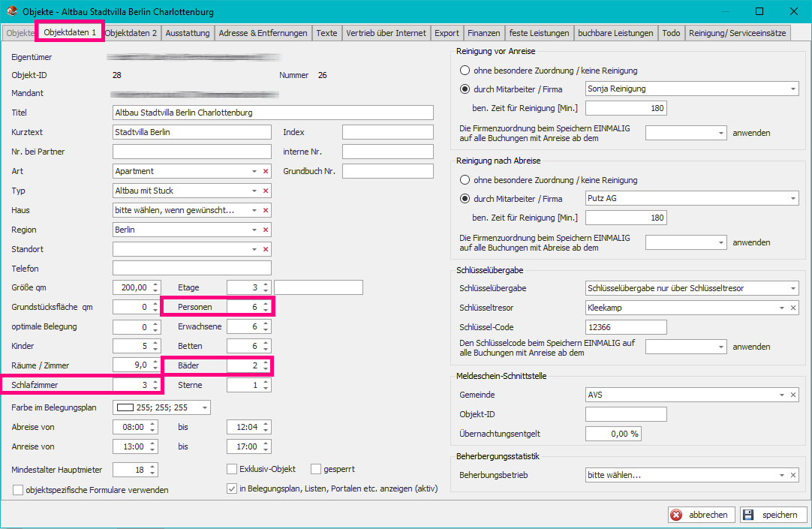The image size is (812, 529).
Task: Clear the Art field with red X
Action: coord(265,171)
